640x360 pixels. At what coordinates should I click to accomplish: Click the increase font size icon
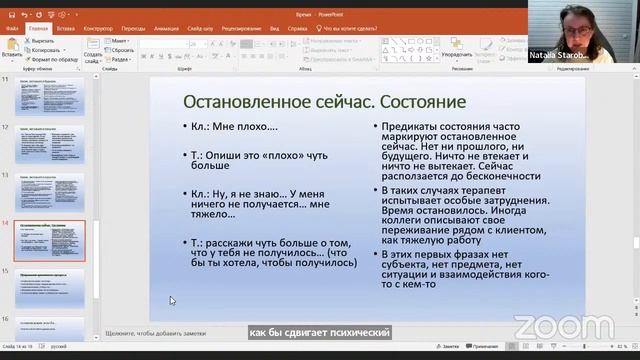coord(213,44)
